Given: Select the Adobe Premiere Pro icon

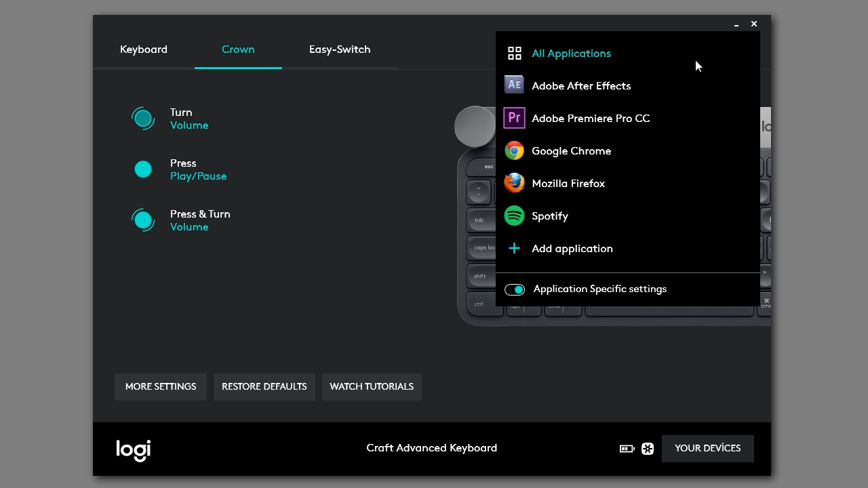Looking at the screenshot, I should click(x=514, y=118).
